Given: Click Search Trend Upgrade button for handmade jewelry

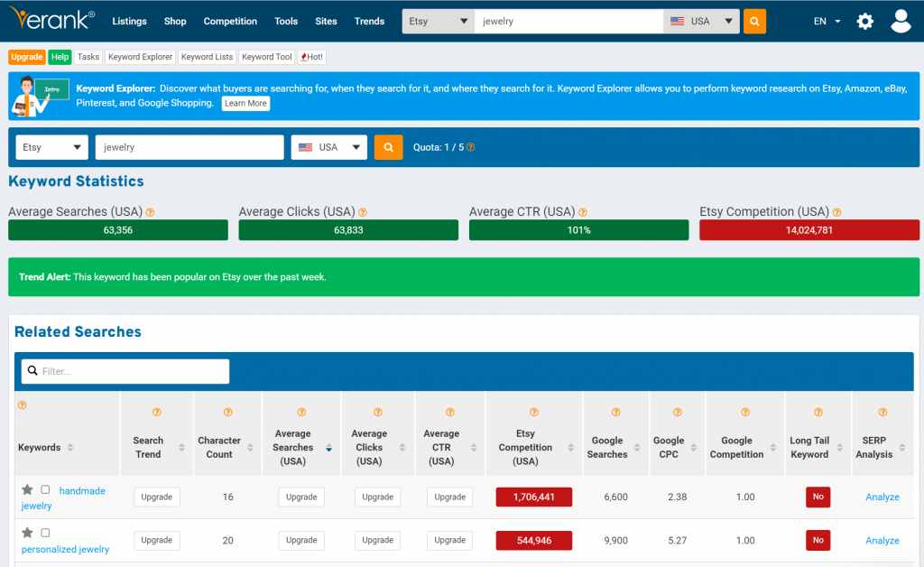Looking at the screenshot, I should [157, 497].
